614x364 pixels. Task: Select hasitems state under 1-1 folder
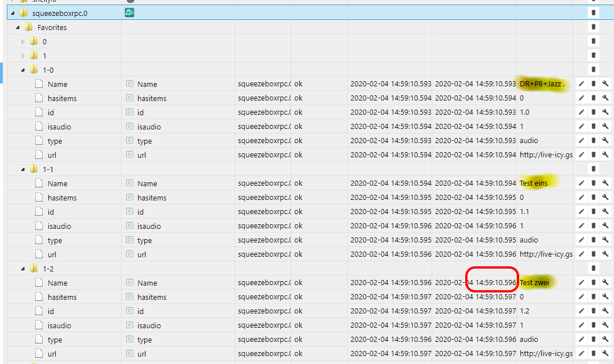(x=62, y=198)
